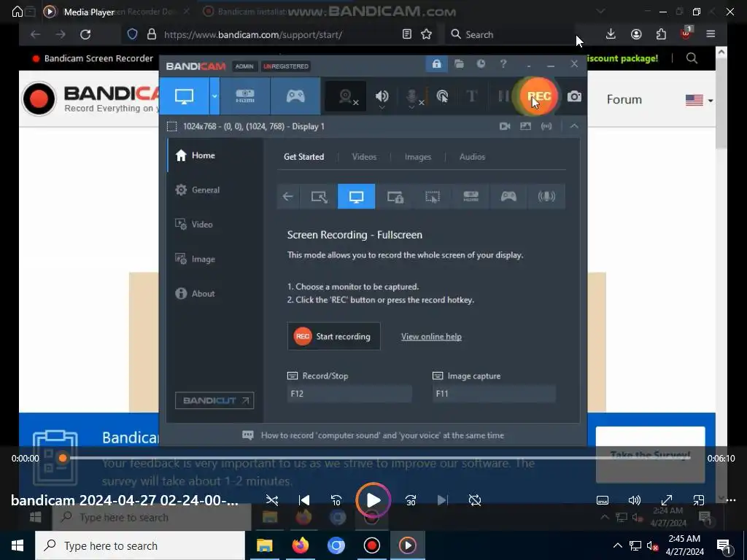Choose game mode icon in Get Started row

pos(508,196)
